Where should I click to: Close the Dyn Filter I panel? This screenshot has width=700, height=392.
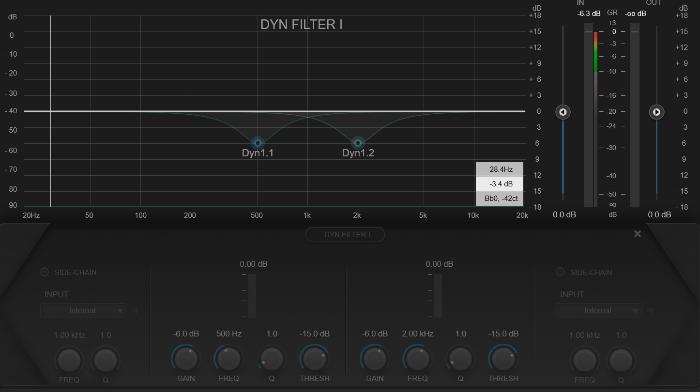[x=638, y=234]
